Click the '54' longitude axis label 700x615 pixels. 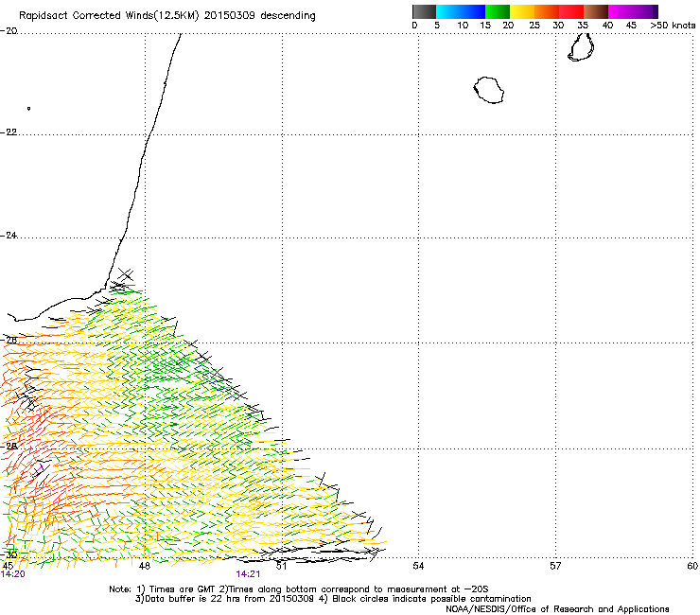click(x=418, y=566)
